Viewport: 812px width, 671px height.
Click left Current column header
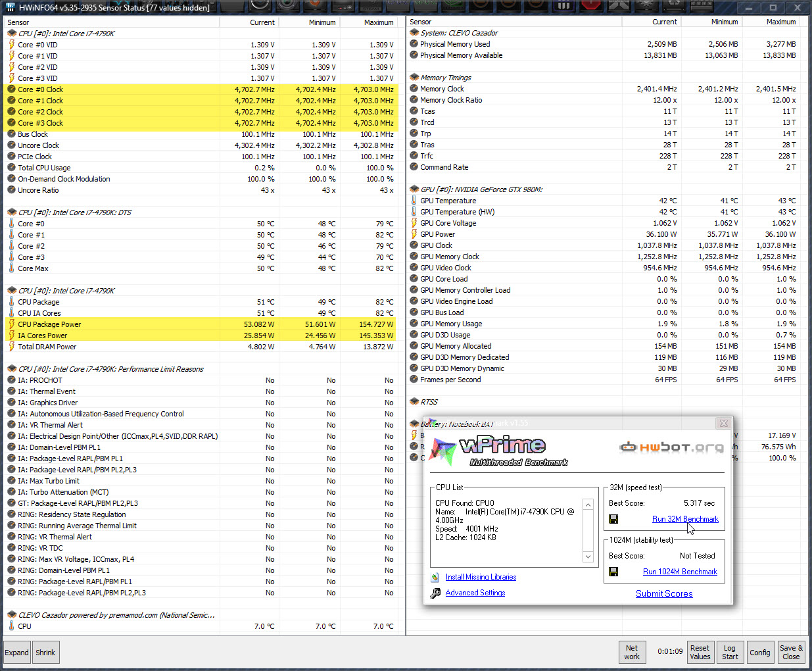(x=249, y=22)
